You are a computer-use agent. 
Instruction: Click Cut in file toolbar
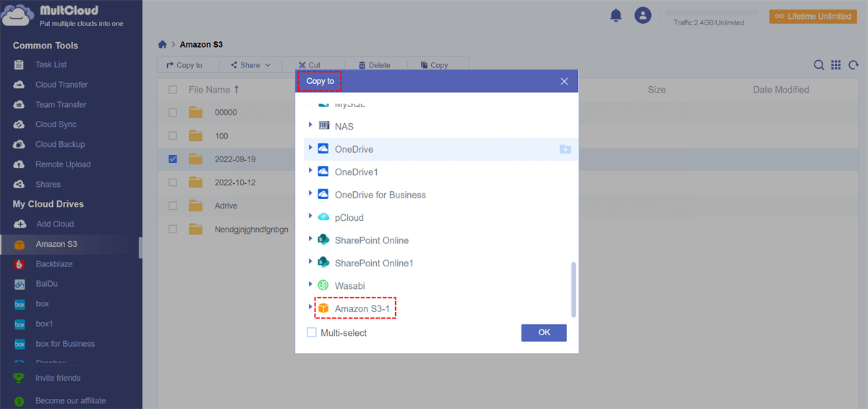309,65
